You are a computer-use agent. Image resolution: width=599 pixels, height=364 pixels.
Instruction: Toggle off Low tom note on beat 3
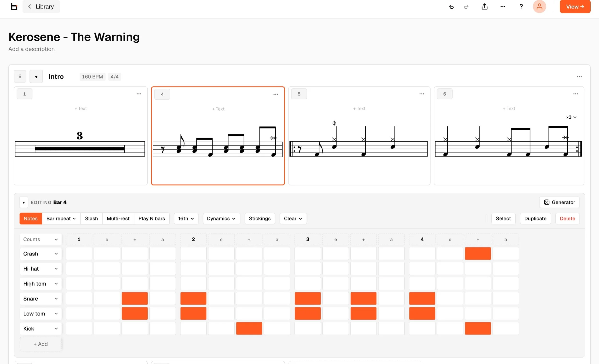coord(307,314)
